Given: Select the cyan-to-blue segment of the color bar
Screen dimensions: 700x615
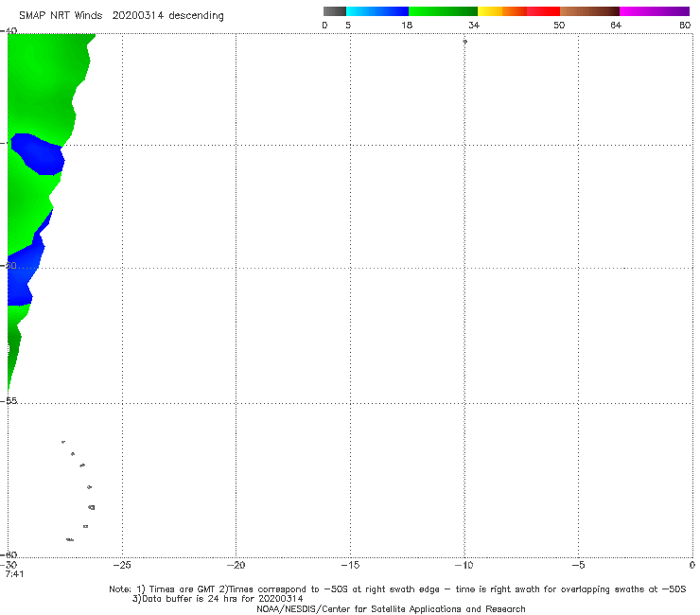Looking at the screenshot, I should pos(377,11).
